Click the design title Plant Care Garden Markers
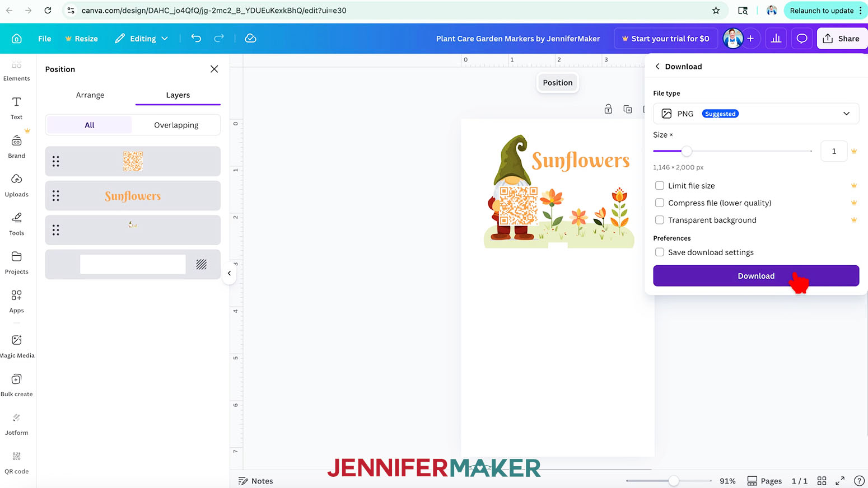Screen dimensions: 868x488 [518, 39]
